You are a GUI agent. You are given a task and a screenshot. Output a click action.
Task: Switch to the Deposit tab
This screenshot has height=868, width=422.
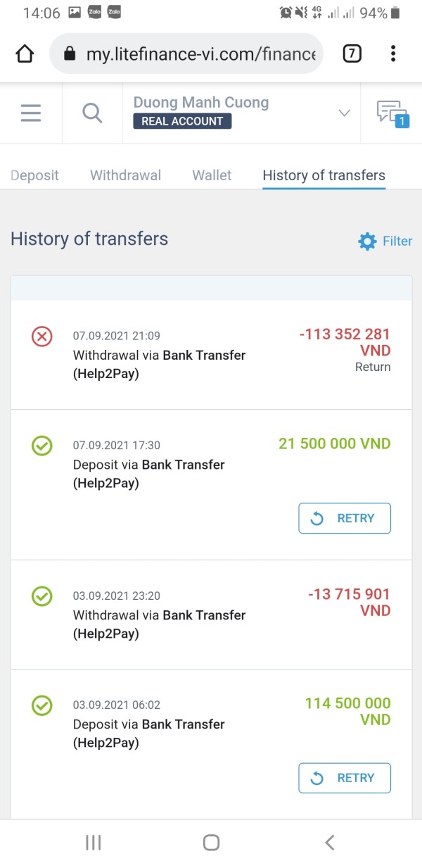pos(35,175)
